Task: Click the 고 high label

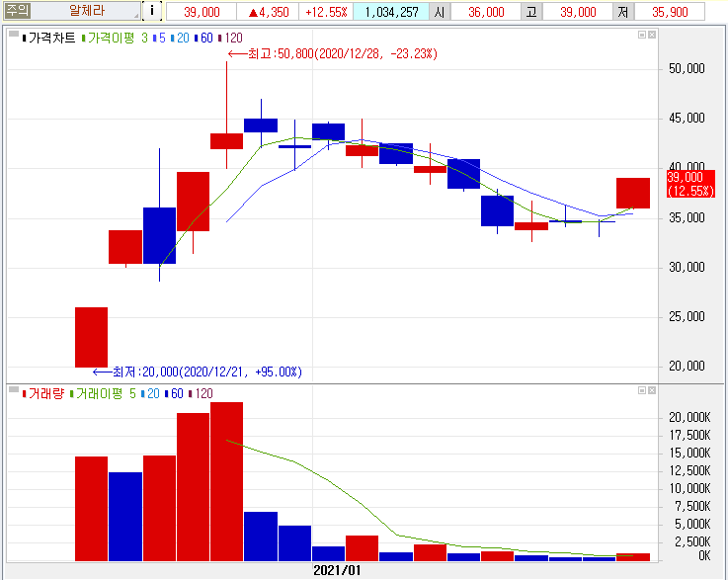Action: pyautogui.click(x=531, y=12)
